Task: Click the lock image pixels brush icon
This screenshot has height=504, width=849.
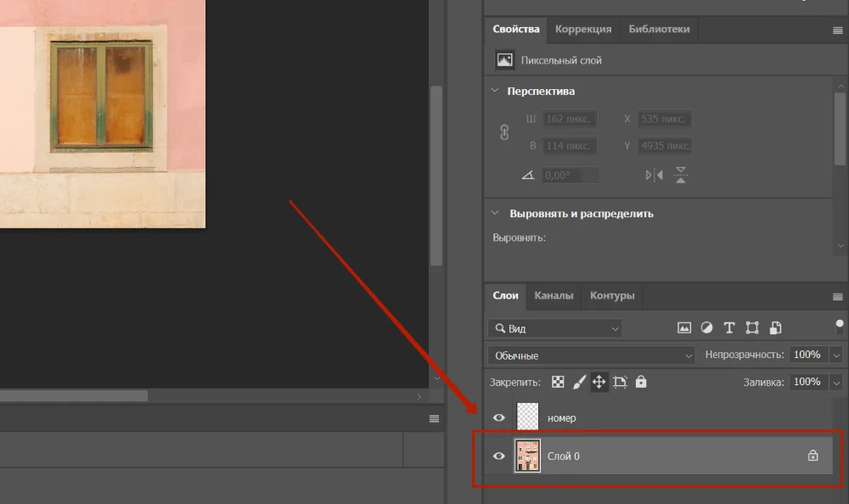Action: click(x=579, y=382)
